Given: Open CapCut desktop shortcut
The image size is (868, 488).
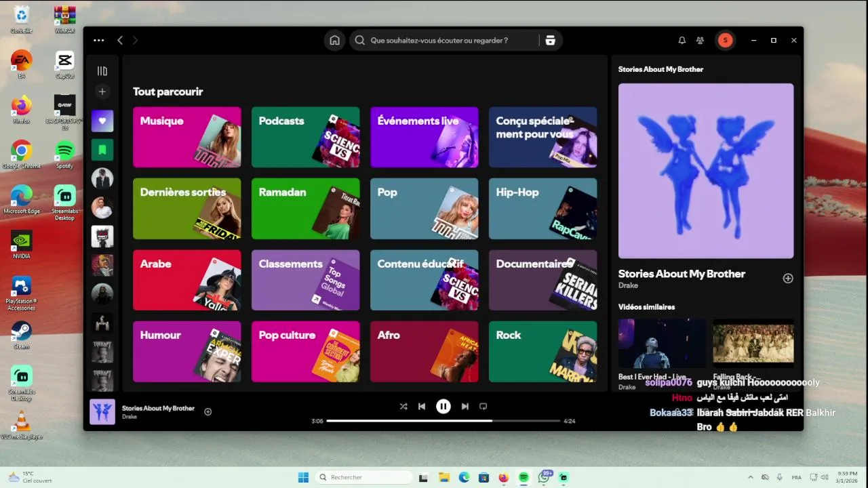Looking at the screenshot, I should tap(64, 64).
